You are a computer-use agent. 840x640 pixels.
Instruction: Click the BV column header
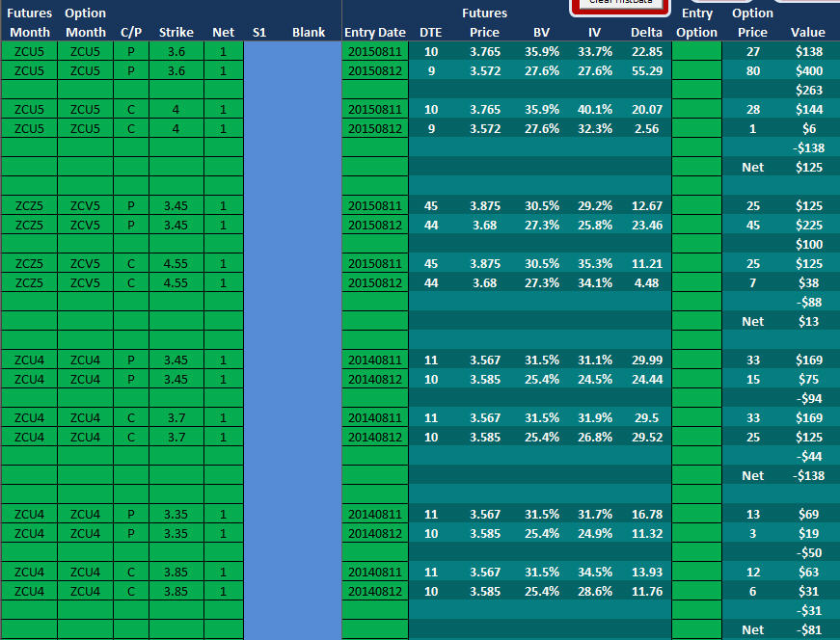tap(542, 32)
